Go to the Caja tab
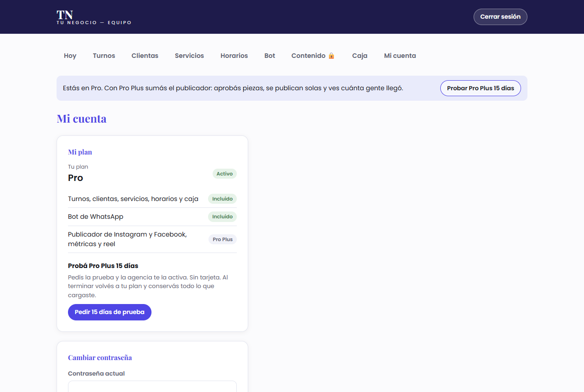This screenshot has width=584, height=392. coord(360,56)
